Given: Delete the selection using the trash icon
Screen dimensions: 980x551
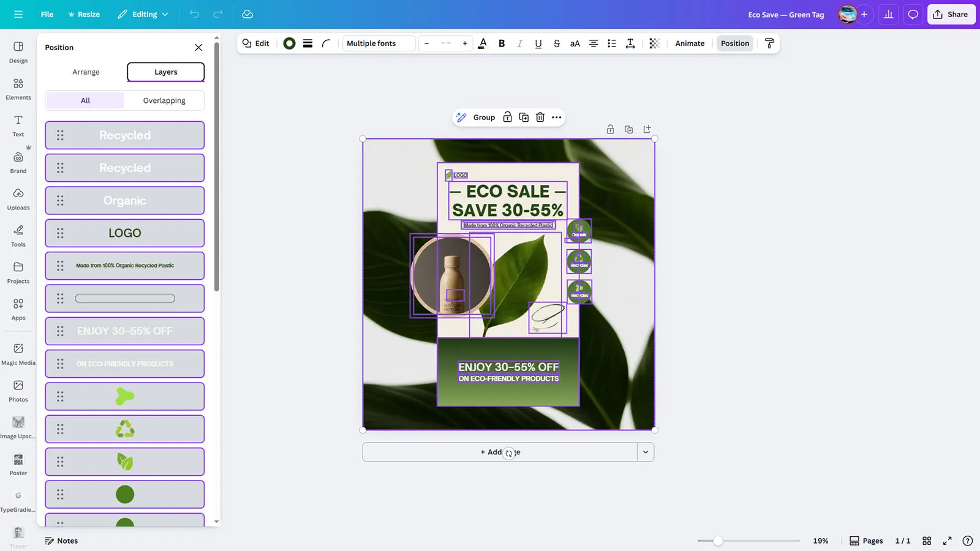Looking at the screenshot, I should (540, 117).
